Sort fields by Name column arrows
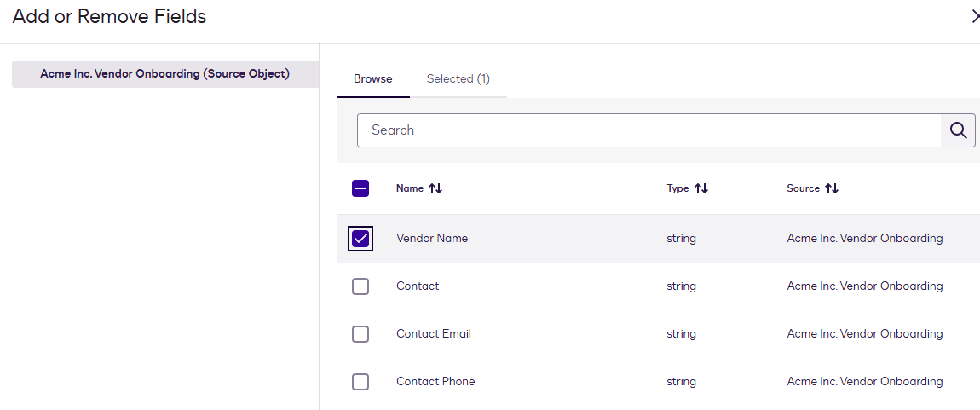This screenshot has height=410, width=980. point(435,188)
